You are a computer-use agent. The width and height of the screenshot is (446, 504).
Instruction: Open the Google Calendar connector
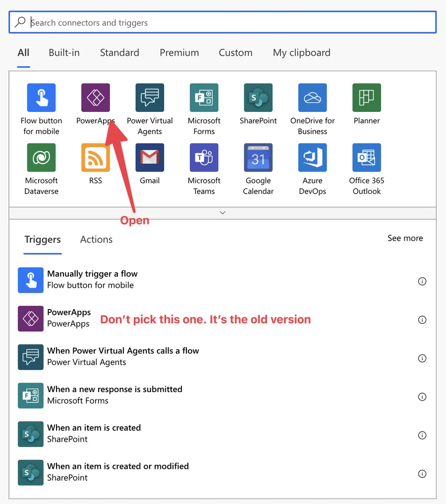click(x=258, y=157)
